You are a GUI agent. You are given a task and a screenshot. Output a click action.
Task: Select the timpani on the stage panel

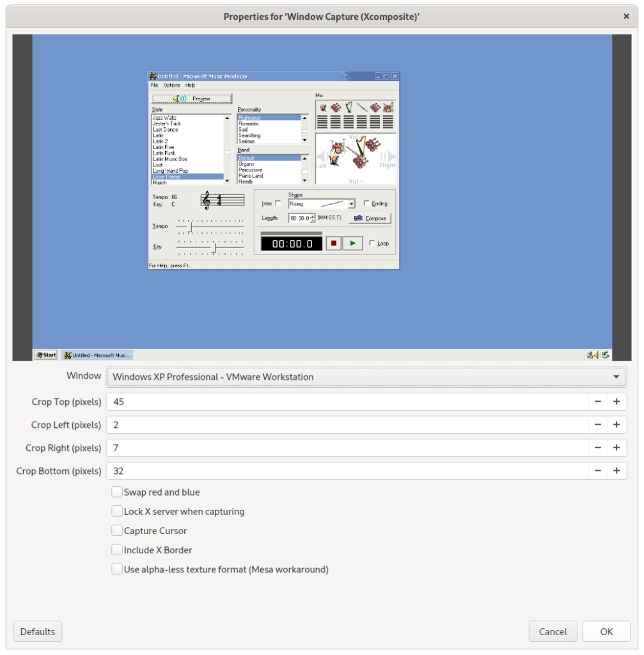333,160
